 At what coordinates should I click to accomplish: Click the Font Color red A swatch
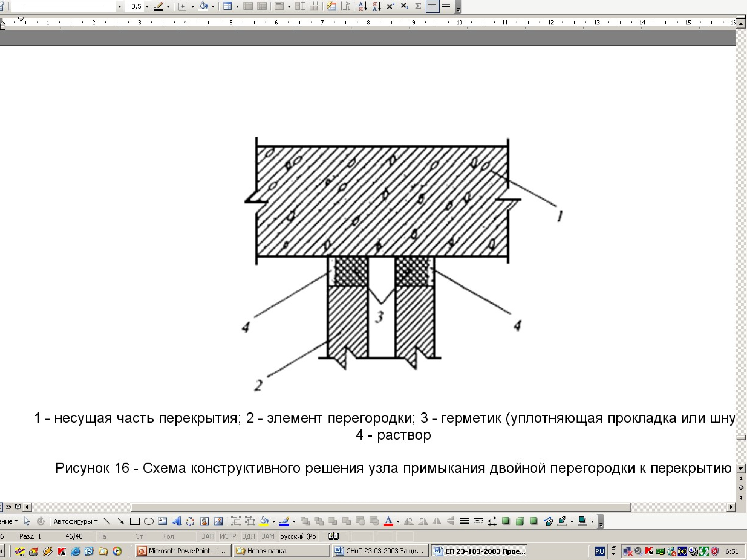(x=388, y=522)
